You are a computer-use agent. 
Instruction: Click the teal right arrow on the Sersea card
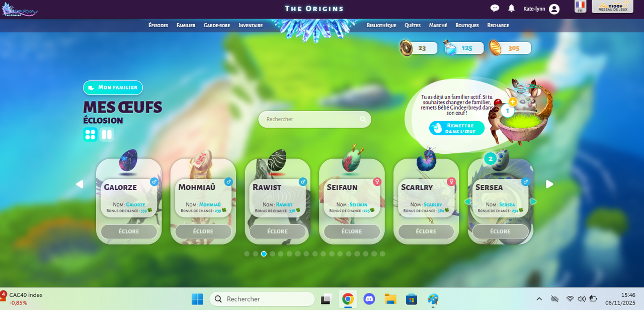[x=534, y=201]
